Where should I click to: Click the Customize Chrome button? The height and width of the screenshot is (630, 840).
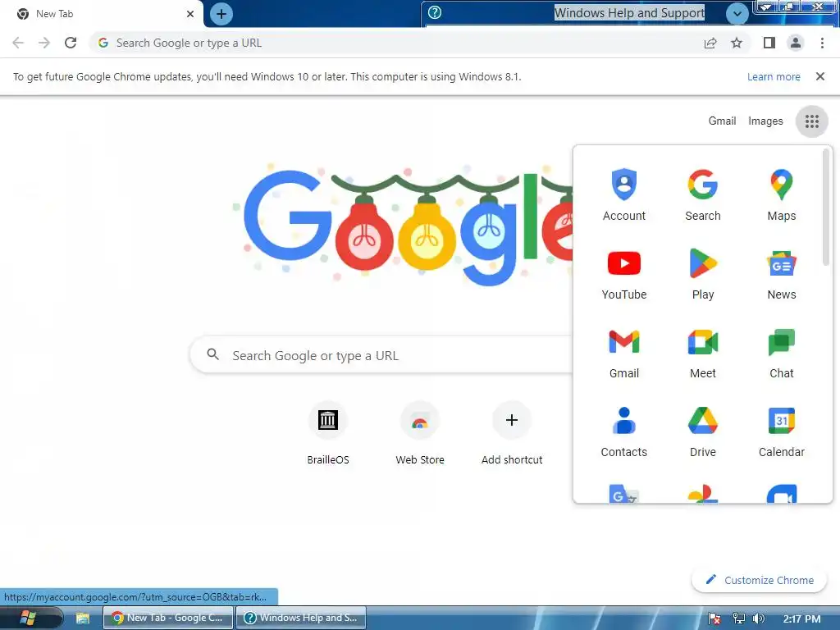coord(759,580)
